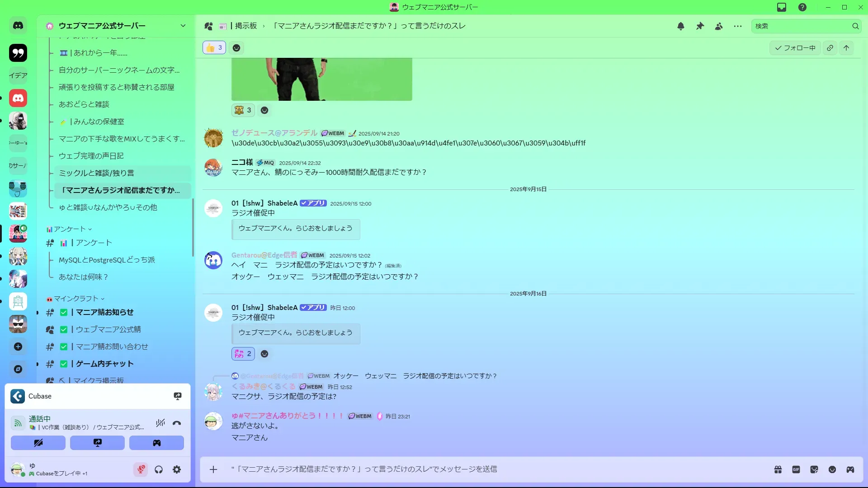Show member list icon
The image size is (868, 488).
tap(719, 26)
